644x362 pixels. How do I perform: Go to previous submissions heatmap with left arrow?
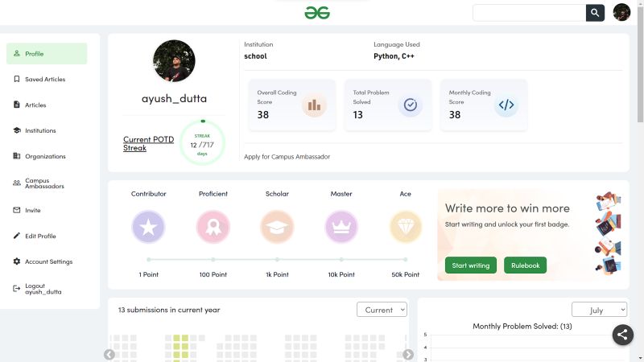click(109, 354)
